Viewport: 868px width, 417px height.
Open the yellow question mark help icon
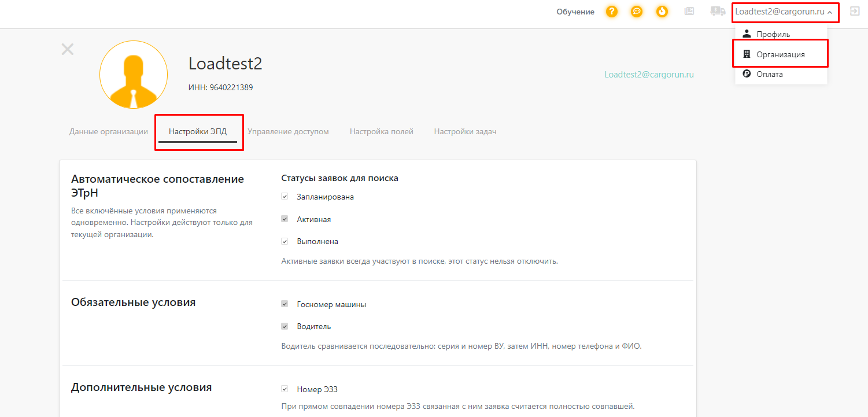coord(612,12)
